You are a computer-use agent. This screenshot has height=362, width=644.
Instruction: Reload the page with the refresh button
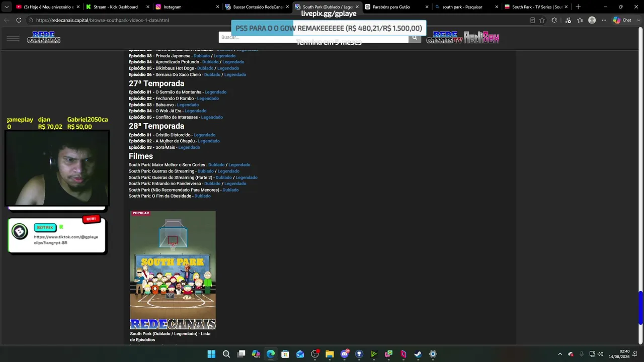click(x=19, y=20)
